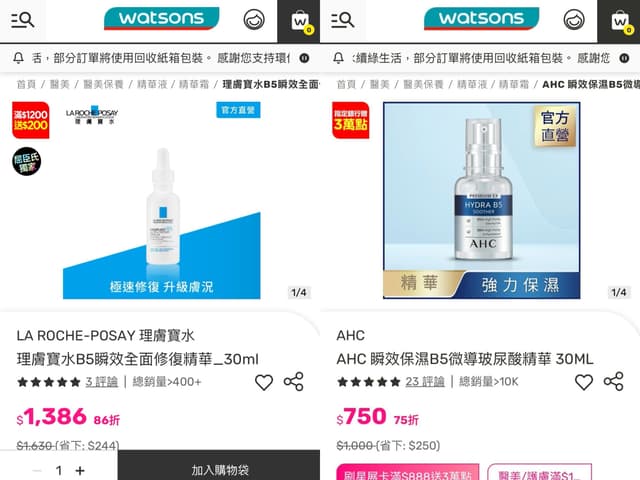The height and width of the screenshot is (480, 640).
Task: Share the AHC B5 serum product
Action: (x=613, y=382)
